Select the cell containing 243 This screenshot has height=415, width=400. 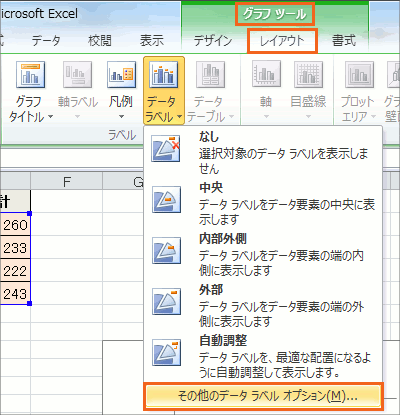pyautogui.click(x=15, y=293)
